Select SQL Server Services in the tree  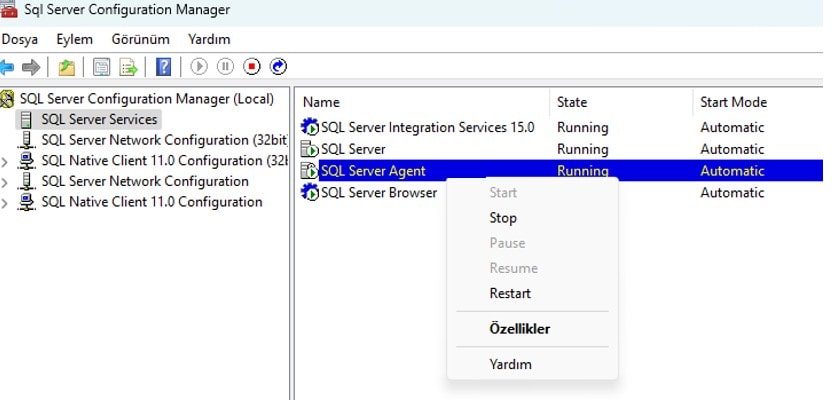(x=99, y=120)
